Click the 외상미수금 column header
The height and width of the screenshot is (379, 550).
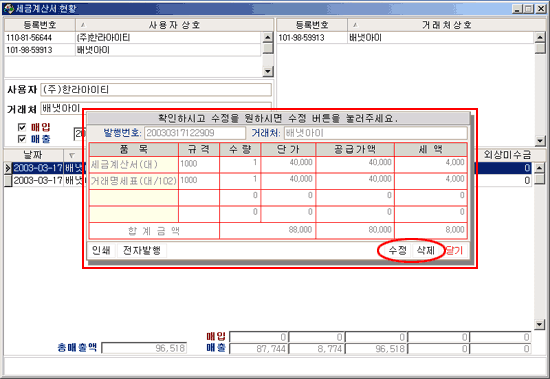507,155
